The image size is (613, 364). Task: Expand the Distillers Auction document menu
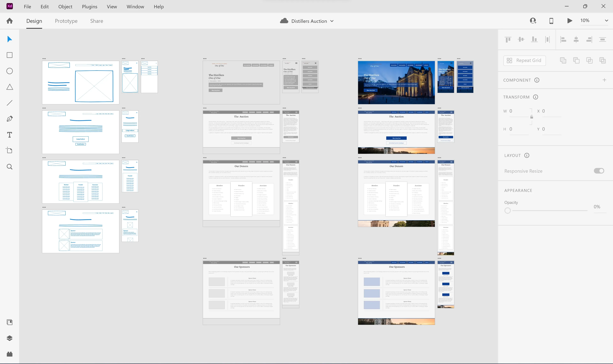click(332, 21)
